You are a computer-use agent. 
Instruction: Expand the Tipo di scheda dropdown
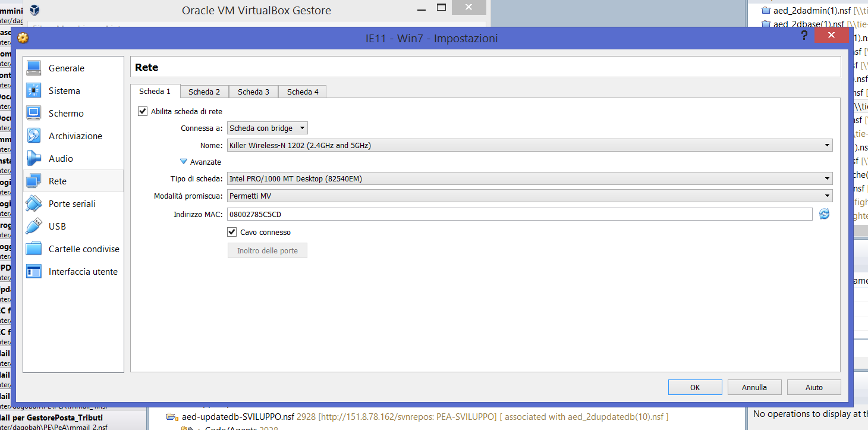tap(529, 178)
